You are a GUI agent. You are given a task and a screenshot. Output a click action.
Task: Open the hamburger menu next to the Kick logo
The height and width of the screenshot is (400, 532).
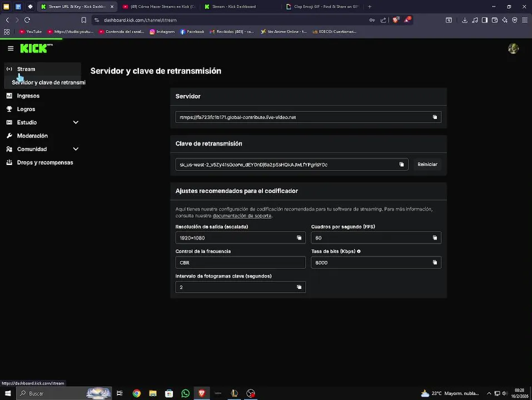click(x=11, y=48)
